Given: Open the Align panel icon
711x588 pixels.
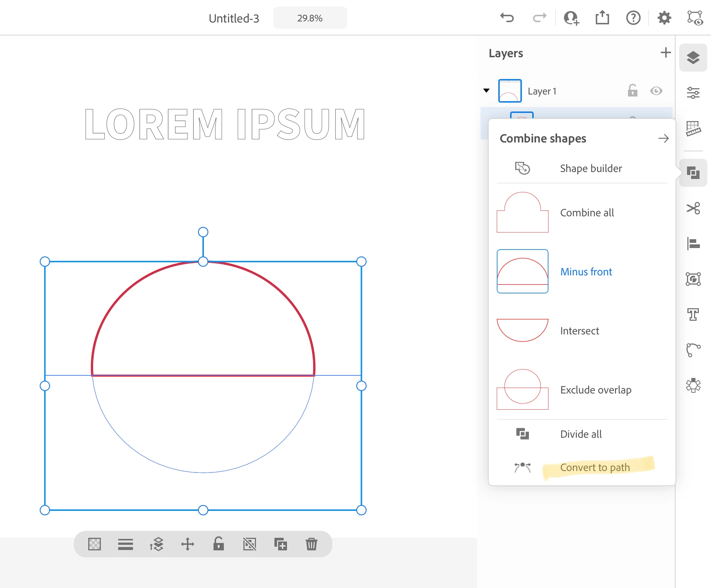Looking at the screenshot, I should (x=693, y=244).
